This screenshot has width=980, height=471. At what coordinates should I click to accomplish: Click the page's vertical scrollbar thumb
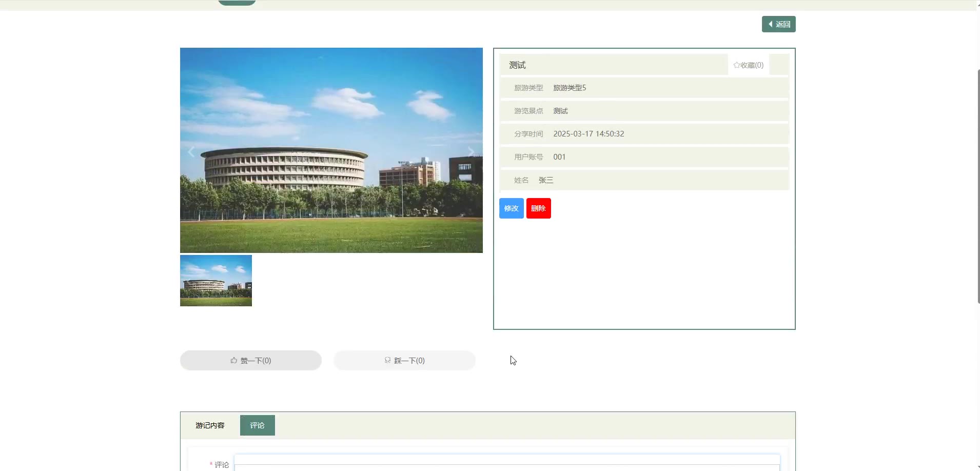click(978, 185)
